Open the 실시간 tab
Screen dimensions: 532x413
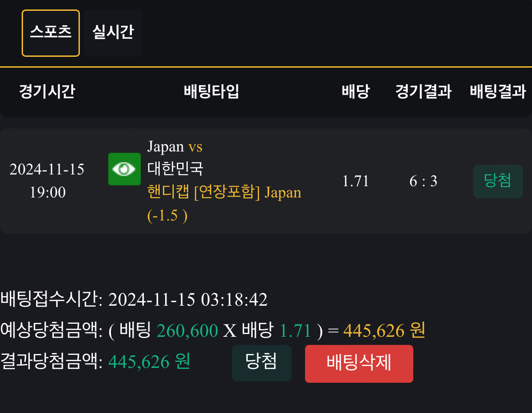tap(113, 33)
